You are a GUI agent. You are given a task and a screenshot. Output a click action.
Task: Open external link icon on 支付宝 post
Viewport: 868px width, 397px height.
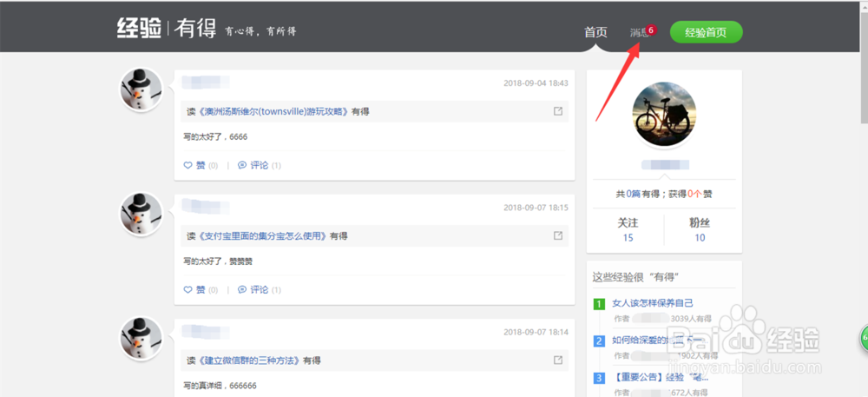(558, 236)
